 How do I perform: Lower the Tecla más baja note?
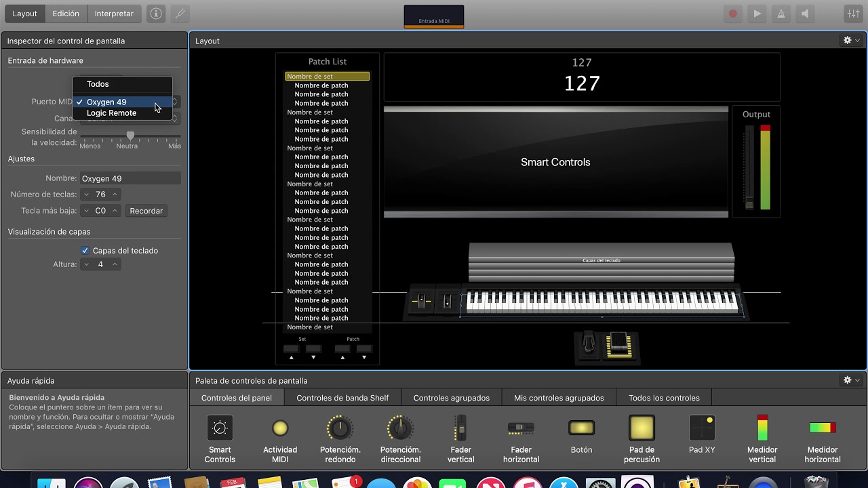(x=86, y=211)
